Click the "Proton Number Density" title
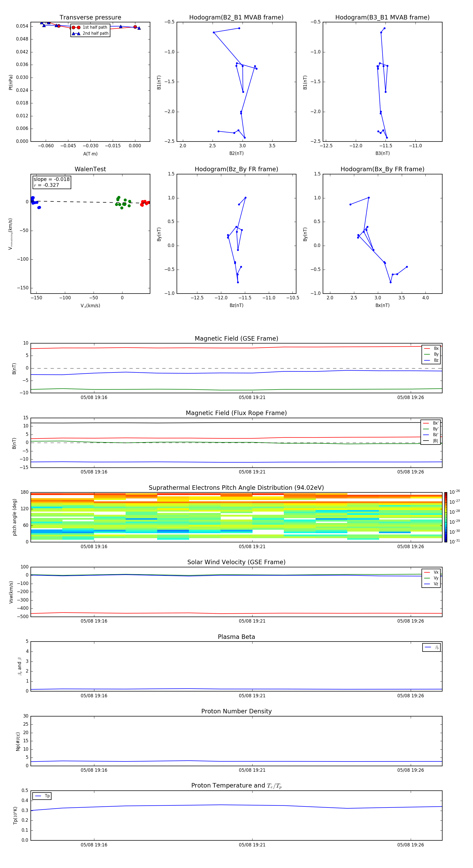 (x=236, y=712)
